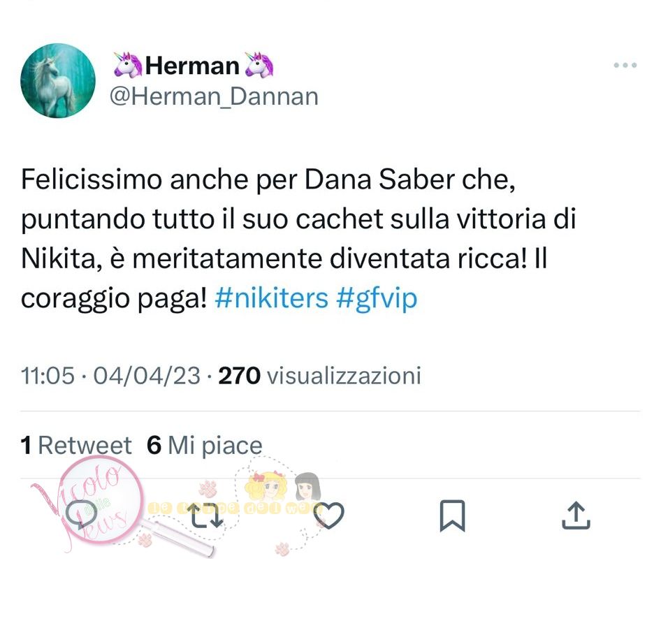661x644 pixels.
Task: Click the 04/04/23 date
Action: pyautogui.click(x=147, y=375)
